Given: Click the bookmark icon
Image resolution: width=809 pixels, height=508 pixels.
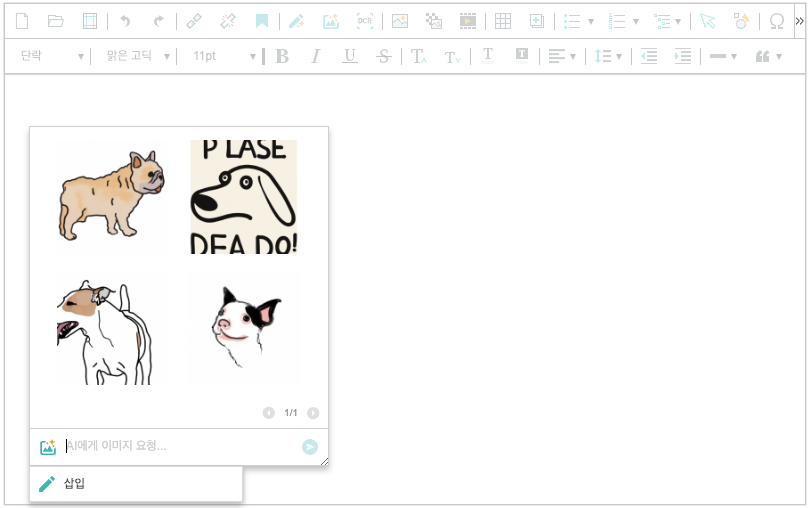Looking at the screenshot, I should (x=261, y=21).
